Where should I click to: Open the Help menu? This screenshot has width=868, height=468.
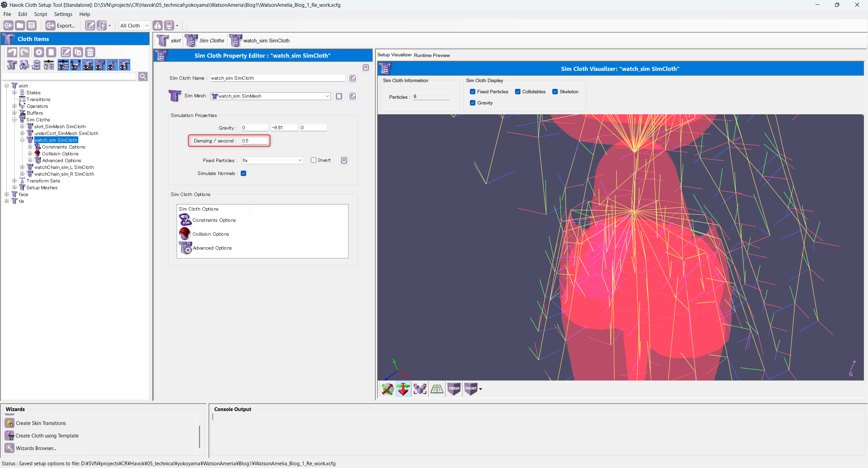(84, 14)
